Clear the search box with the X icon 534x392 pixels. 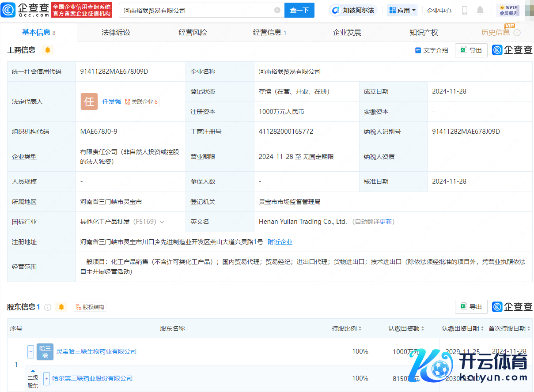point(277,10)
